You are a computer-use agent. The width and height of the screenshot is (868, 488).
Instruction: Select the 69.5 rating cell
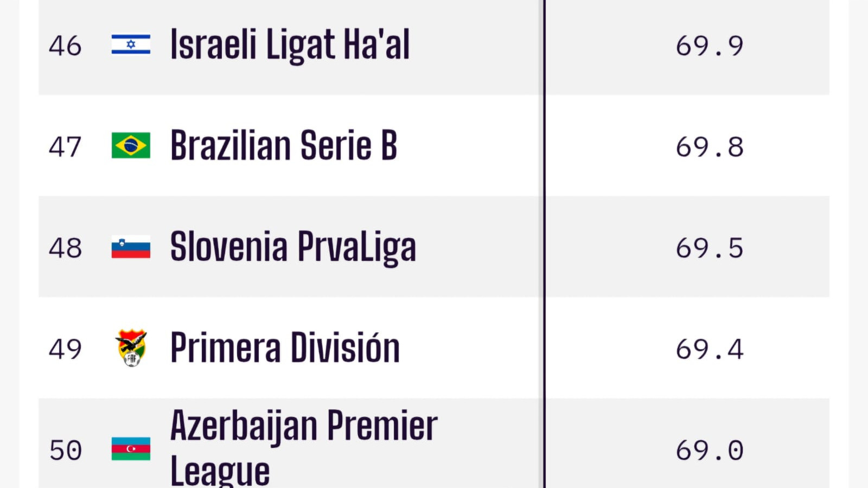[709, 248]
